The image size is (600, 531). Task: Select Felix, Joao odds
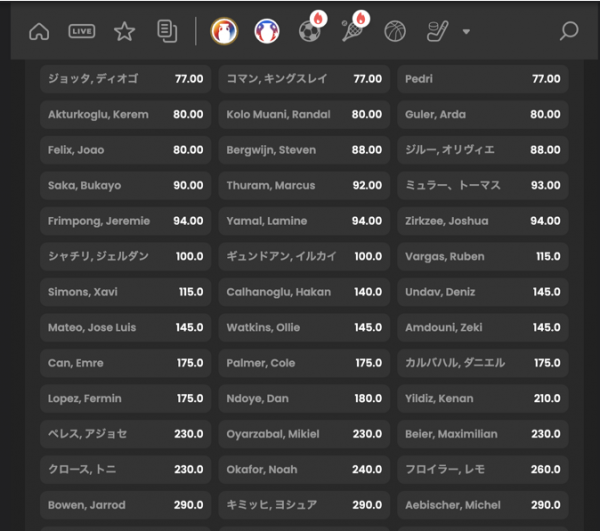point(126,150)
